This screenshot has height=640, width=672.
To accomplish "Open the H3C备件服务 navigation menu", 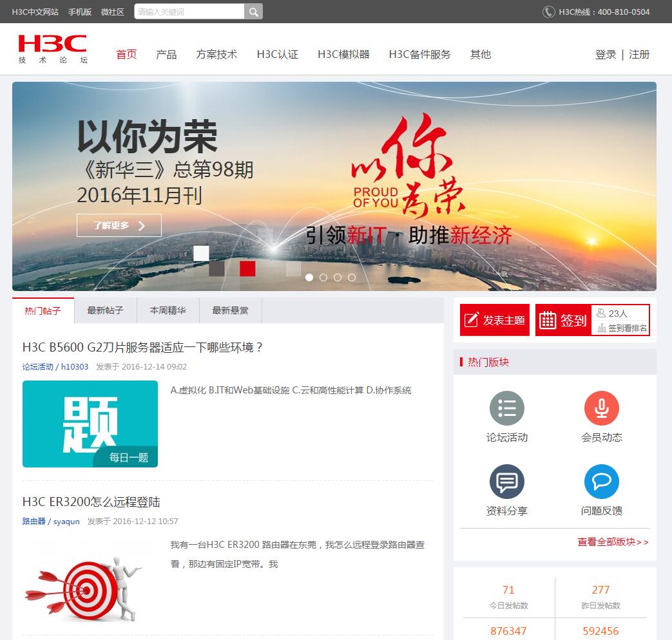I will point(420,54).
